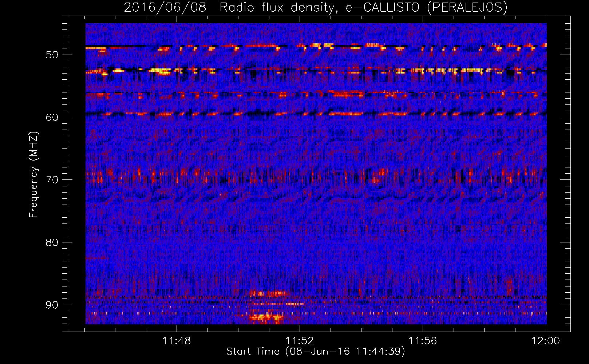Click the 'Start Time (08-Jun-16 11:44:39)' x-axis label

(316, 352)
